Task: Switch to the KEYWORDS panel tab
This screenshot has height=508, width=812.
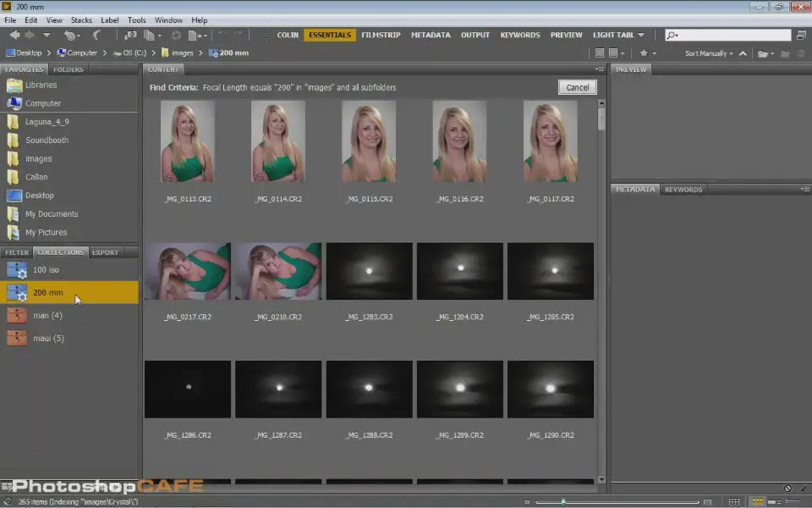Action: click(x=683, y=190)
